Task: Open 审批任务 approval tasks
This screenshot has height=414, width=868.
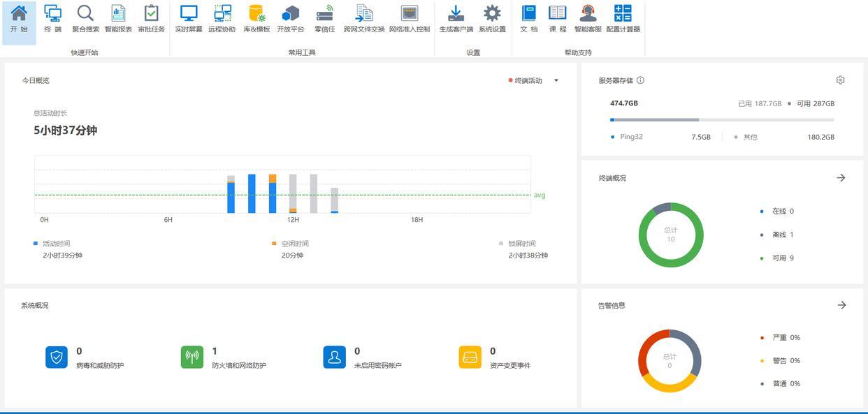Action: pyautogui.click(x=151, y=19)
